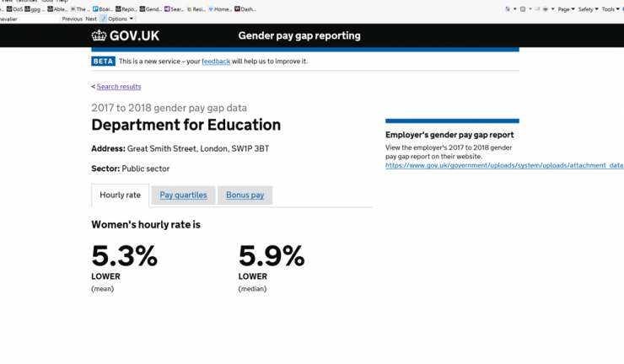This screenshot has height=364, width=624.
Task: Open the Dash... favorites bar shortcut
Action: click(x=245, y=8)
